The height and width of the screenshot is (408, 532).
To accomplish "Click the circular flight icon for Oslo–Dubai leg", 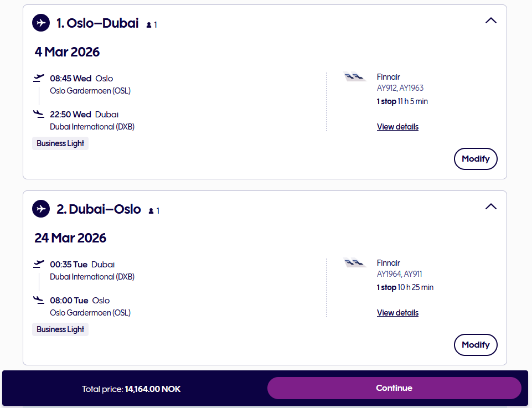I will (x=42, y=23).
